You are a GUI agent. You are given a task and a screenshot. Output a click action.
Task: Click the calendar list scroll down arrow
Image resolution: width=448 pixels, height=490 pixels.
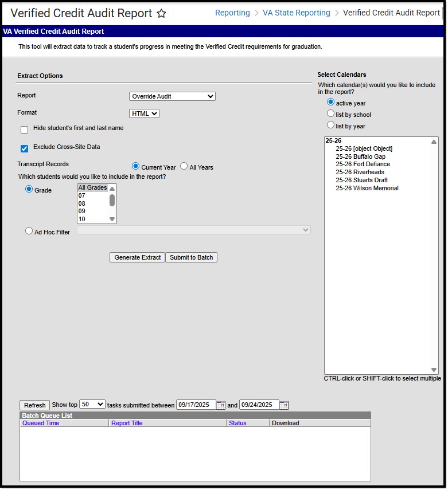point(434,370)
